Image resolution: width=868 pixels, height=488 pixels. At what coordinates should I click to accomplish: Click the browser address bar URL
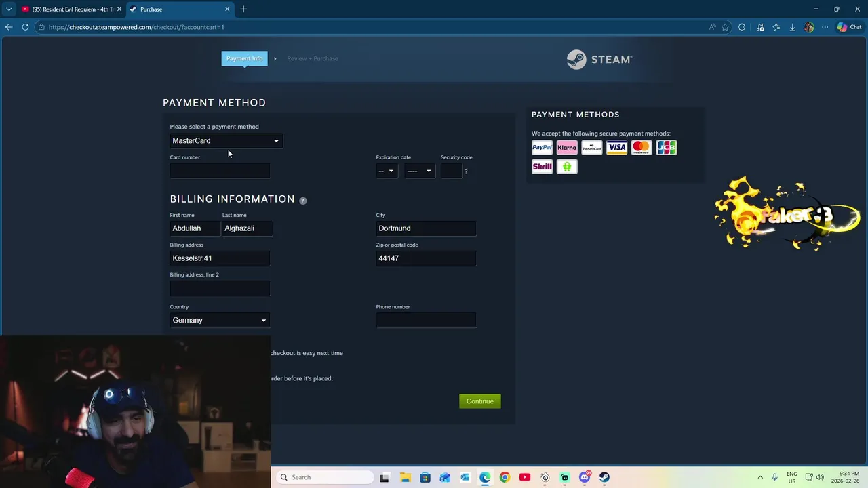coord(136,27)
